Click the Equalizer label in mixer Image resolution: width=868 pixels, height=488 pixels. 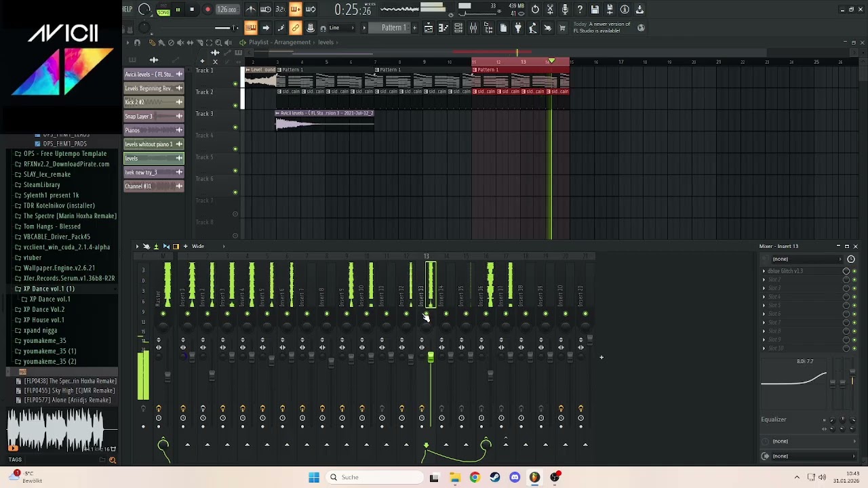pos(774,420)
